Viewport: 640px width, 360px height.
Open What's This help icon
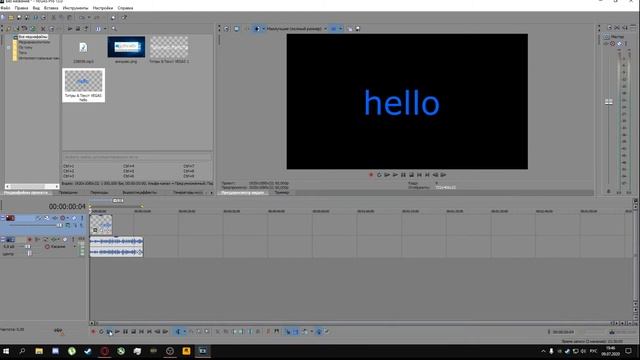[124, 18]
